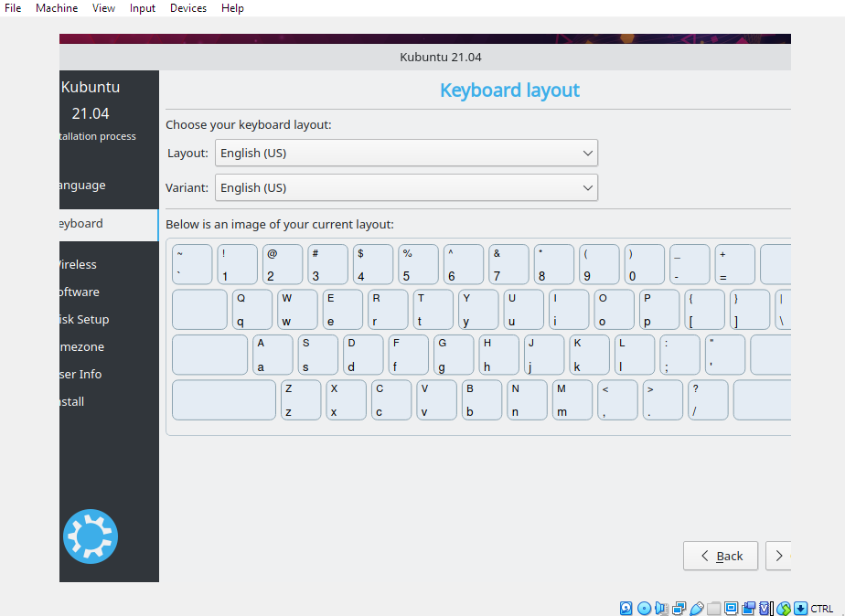Click the Kubuntu gear logo in sidebar
The image size is (845, 616).
tap(91, 536)
